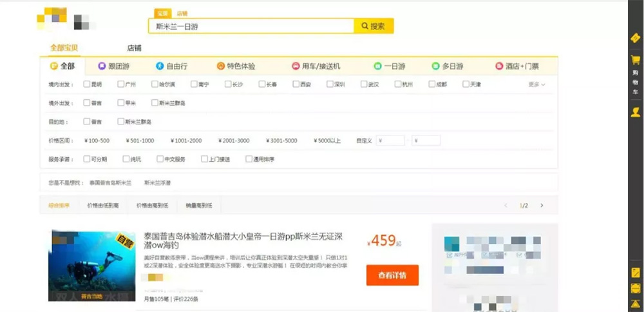Choose the 店铺 search type above search box

(x=182, y=14)
